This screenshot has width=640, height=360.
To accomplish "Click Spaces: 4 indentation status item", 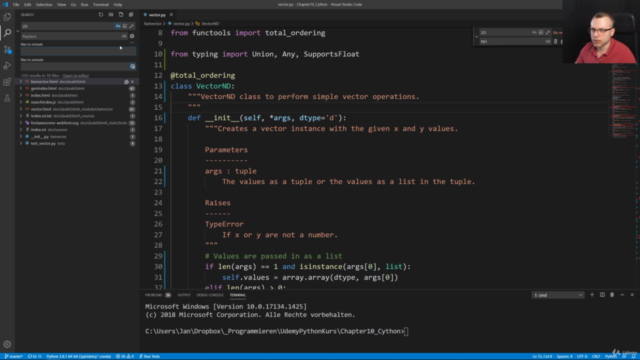I will (564, 356).
